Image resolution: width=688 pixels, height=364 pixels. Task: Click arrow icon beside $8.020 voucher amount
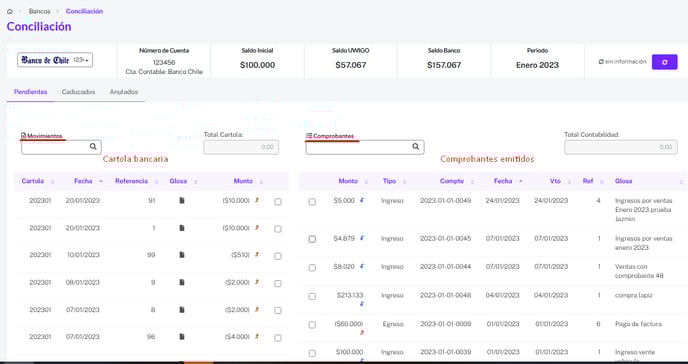[362, 266]
